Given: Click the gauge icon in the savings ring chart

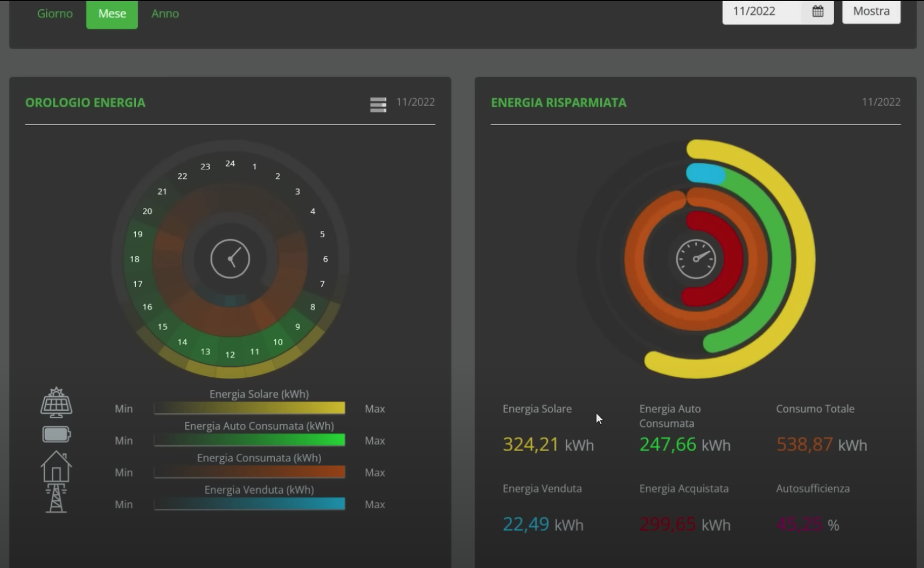Looking at the screenshot, I should pyautogui.click(x=695, y=259).
